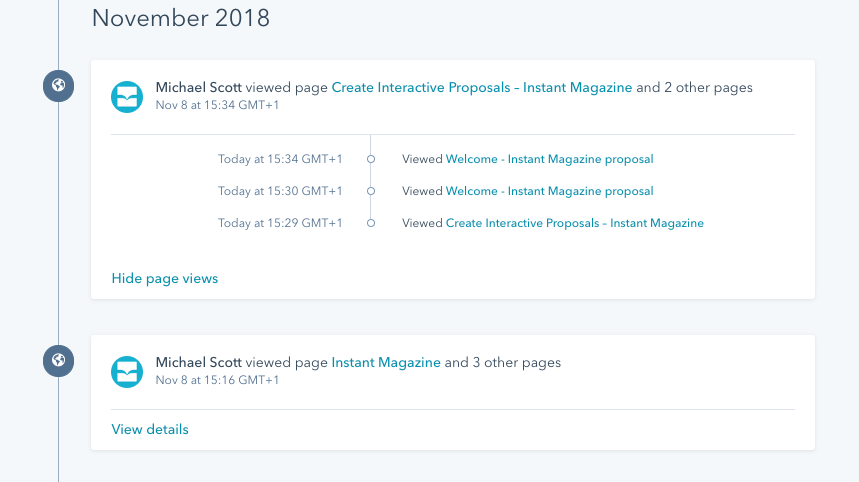The width and height of the screenshot is (859, 482).
Task: Select timeline dot for 15:30 page view
Action: (x=371, y=191)
